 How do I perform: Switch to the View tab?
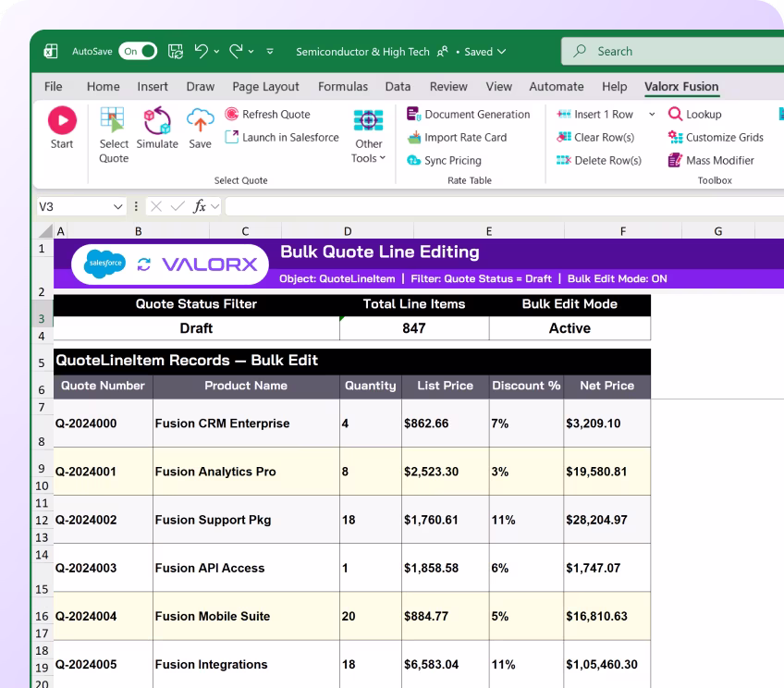pyautogui.click(x=499, y=87)
